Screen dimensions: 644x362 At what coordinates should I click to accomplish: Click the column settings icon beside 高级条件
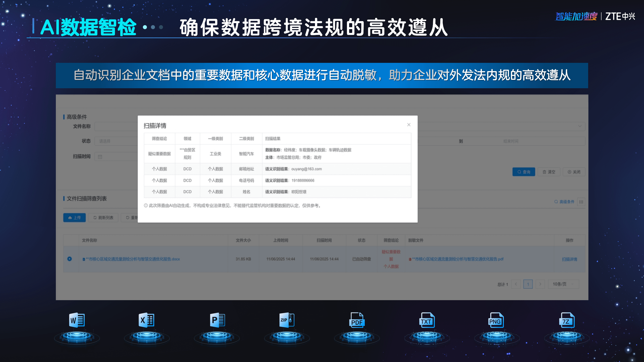coord(581,202)
